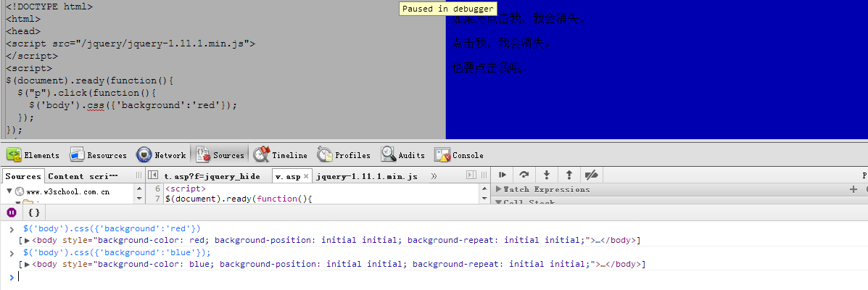Open the Console panel

pyautogui.click(x=459, y=155)
